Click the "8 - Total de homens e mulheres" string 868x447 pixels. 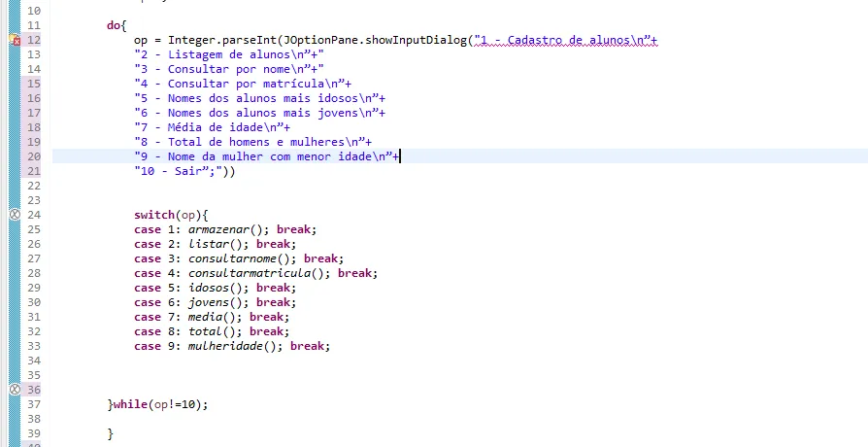click(250, 142)
